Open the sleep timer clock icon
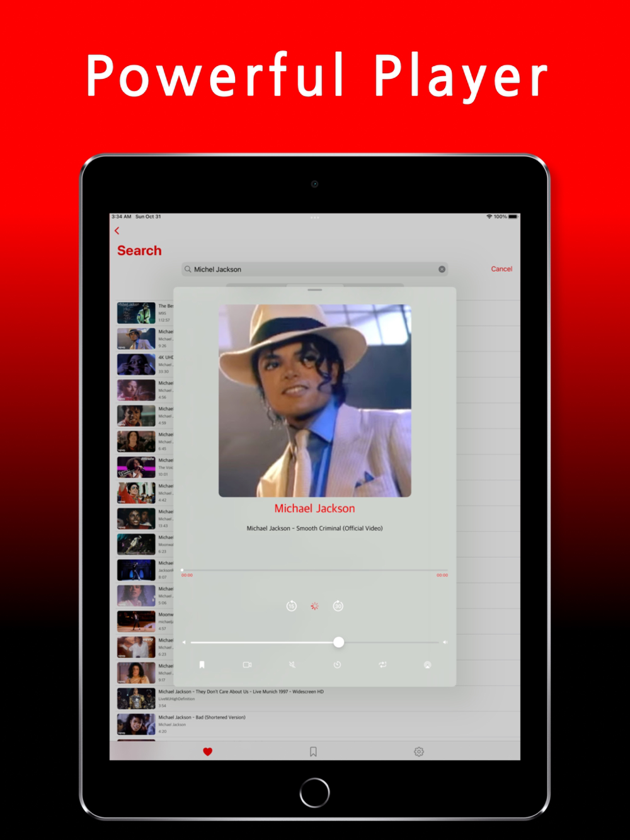The width and height of the screenshot is (630, 840). pyautogui.click(x=337, y=665)
